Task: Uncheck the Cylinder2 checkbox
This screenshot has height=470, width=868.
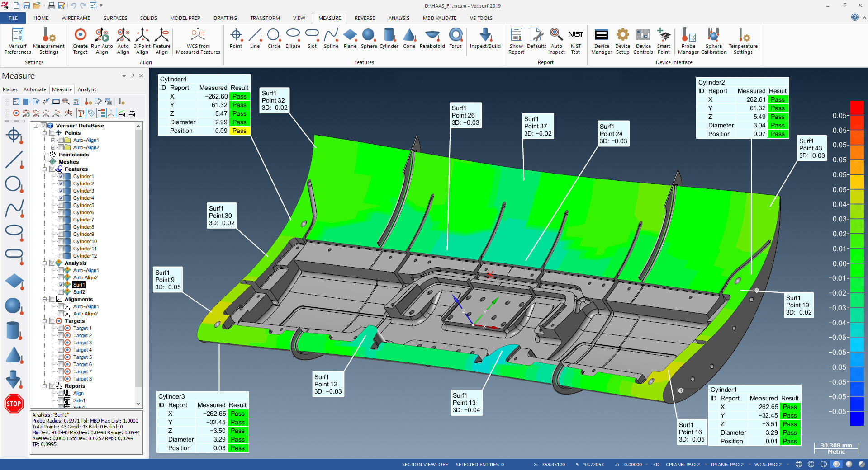Action: click(61, 183)
